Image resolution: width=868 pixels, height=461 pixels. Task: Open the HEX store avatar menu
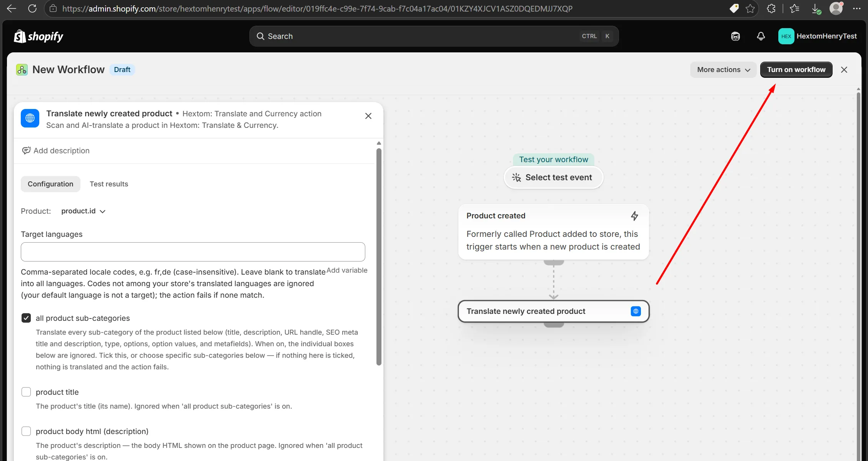[x=786, y=36]
